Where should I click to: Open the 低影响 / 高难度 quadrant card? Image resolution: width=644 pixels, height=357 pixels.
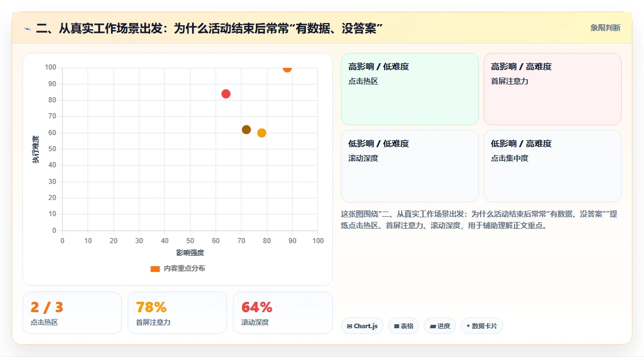[553, 166]
